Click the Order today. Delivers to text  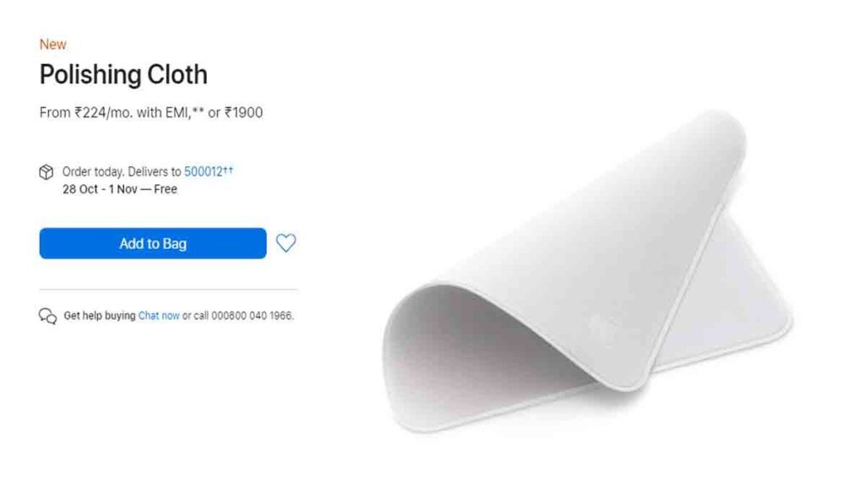pos(122,171)
